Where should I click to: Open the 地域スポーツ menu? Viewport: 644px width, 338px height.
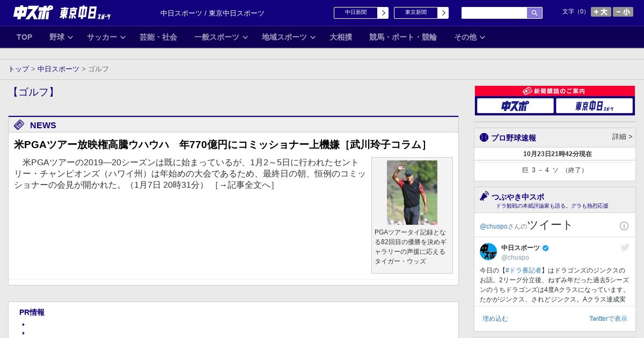(284, 37)
